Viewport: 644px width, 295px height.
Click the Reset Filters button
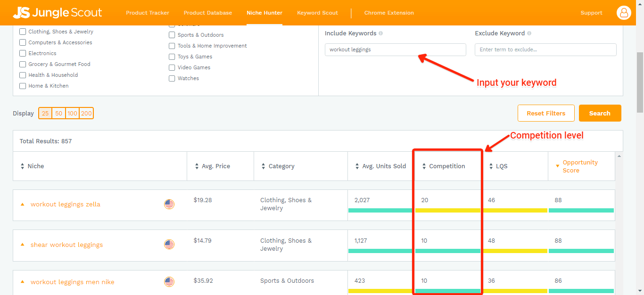(546, 113)
